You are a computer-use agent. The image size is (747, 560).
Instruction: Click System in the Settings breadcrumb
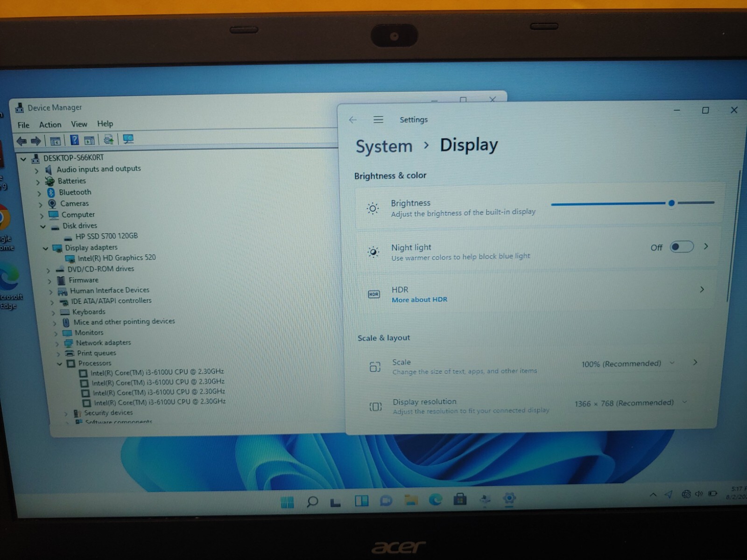pos(384,147)
